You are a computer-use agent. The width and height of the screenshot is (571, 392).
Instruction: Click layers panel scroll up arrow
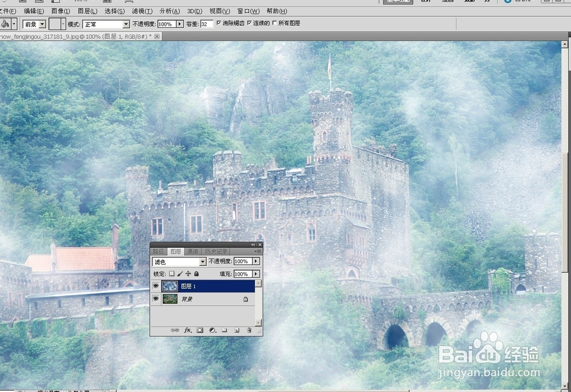258,284
